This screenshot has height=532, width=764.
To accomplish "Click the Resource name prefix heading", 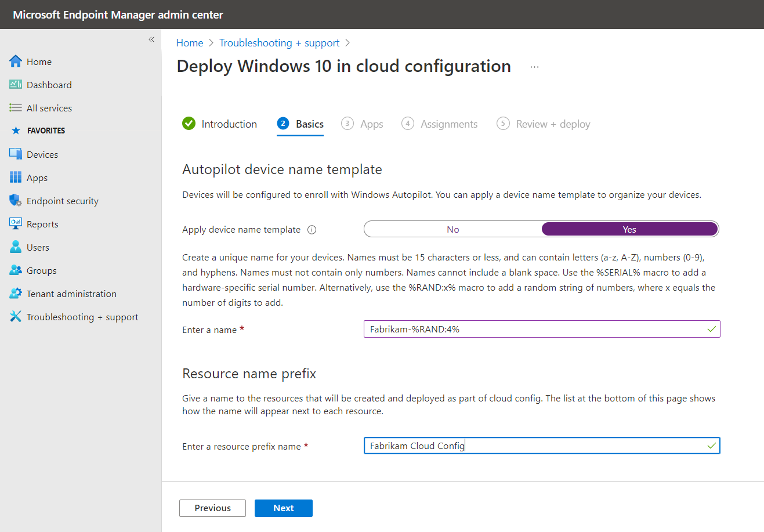I will point(249,374).
